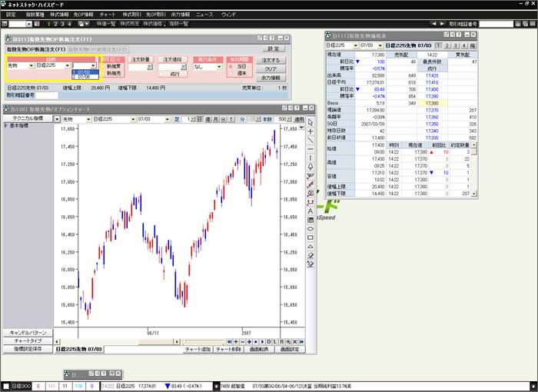
Task: Click 設定 button in order window
Action: point(273,48)
